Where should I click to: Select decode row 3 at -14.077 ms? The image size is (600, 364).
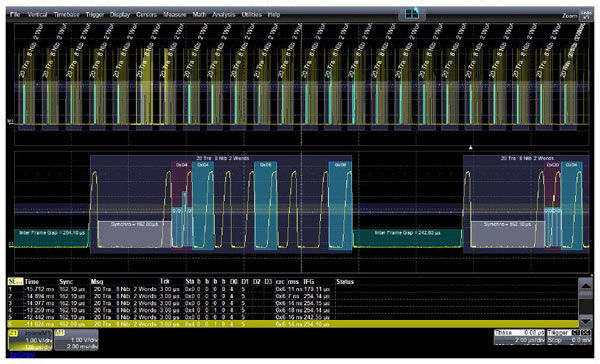pos(293,303)
